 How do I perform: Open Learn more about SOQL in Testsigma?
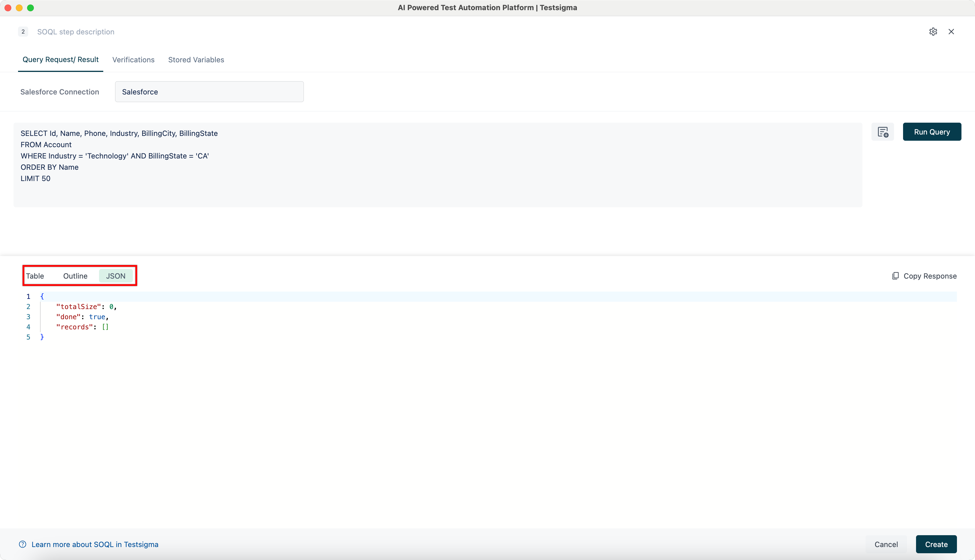coord(95,544)
